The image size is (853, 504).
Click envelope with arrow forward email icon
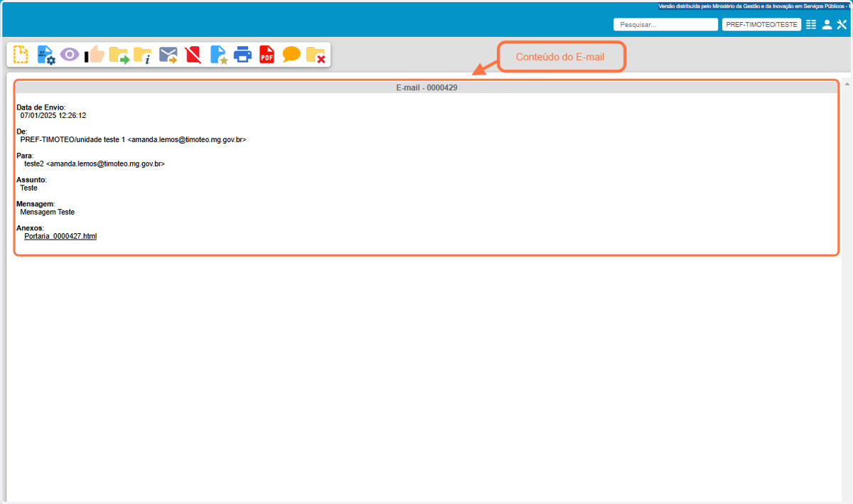click(168, 55)
